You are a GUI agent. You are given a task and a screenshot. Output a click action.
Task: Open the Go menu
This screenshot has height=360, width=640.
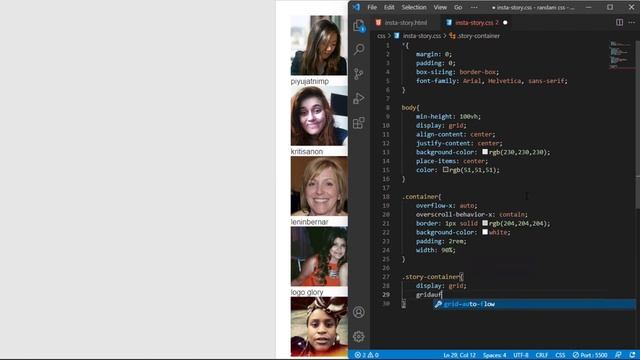458,7
